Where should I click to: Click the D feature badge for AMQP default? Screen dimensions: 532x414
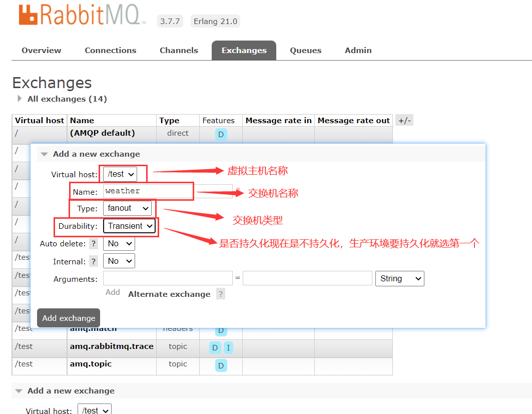point(221,134)
